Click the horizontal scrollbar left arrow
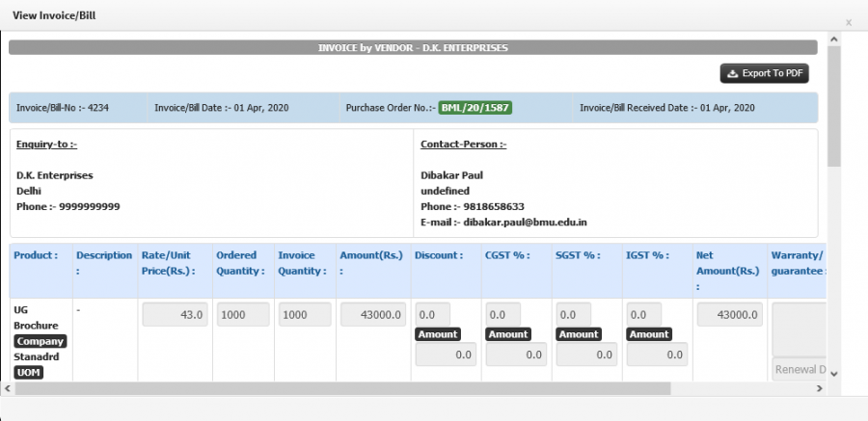Viewport: 868px width, 421px height. 7,388
